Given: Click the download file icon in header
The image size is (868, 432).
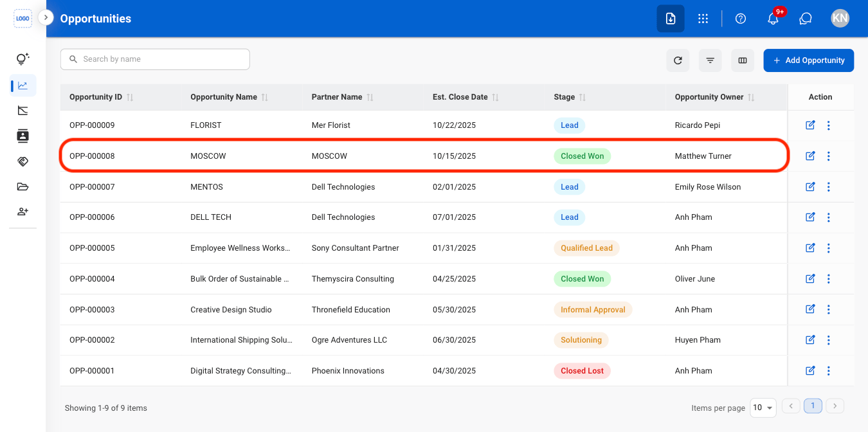Looking at the screenshot, I should pyautogui.click(x=671, y=19).
